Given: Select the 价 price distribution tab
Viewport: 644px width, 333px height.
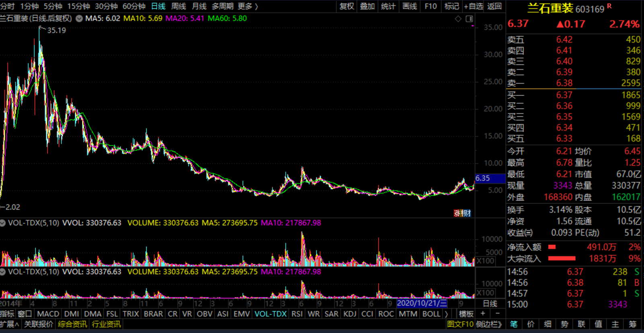Looking at the screenshot, I should point(531,324).
